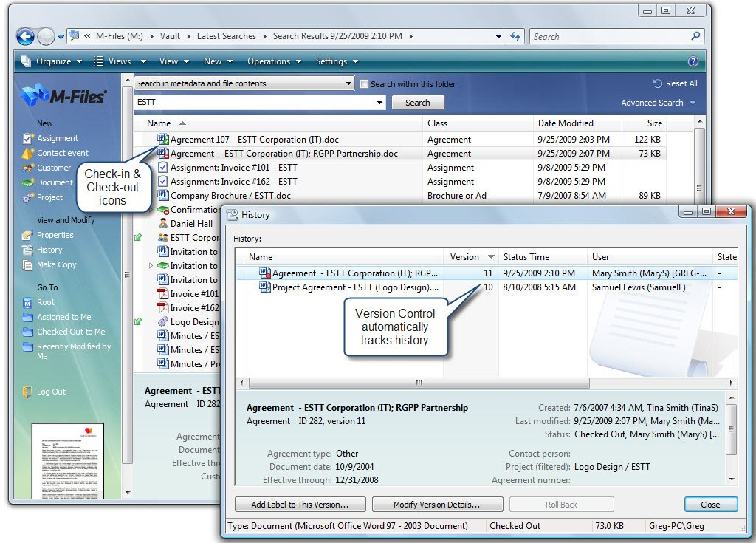This screenshot has width=756, height=543.
Task: Click the Assignment icon in sidebar
Action: click(27, 139)
